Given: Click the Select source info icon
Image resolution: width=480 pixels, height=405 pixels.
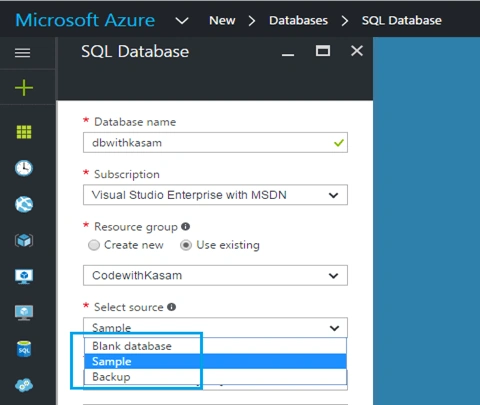Looking at the screenshot, I should (x=171, y=307).
